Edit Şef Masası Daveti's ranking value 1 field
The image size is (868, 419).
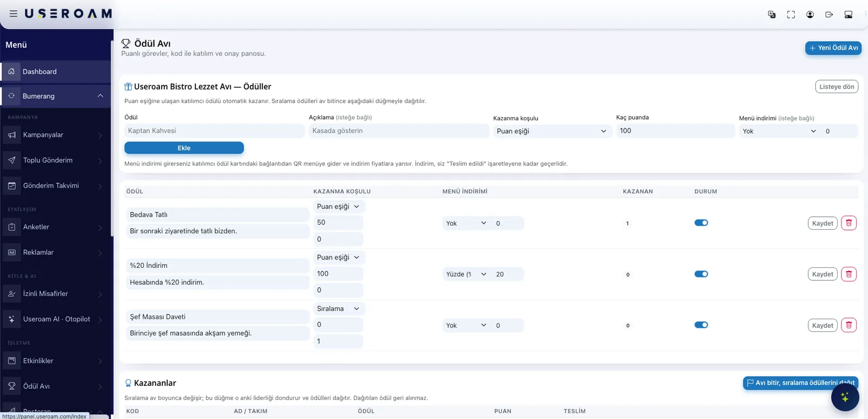(339, 341)
